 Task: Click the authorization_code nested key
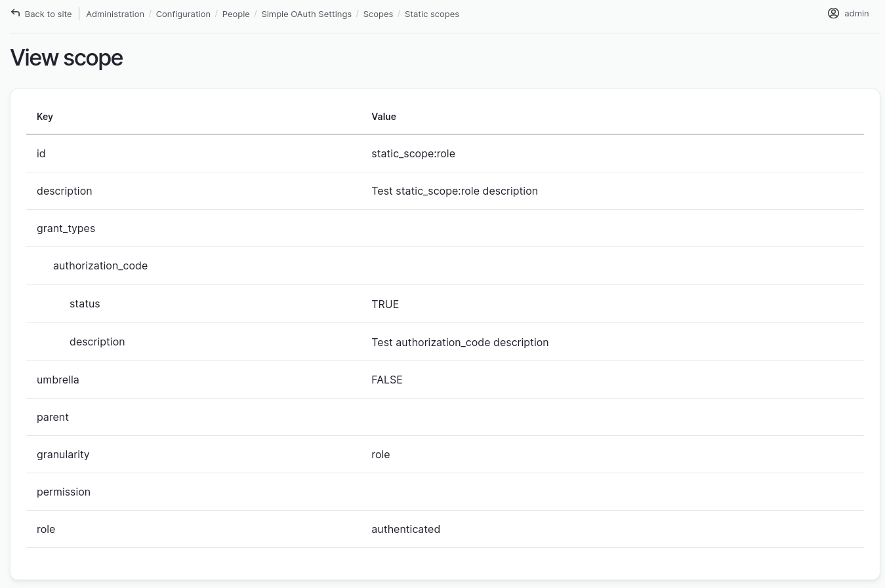click(100, 265)
